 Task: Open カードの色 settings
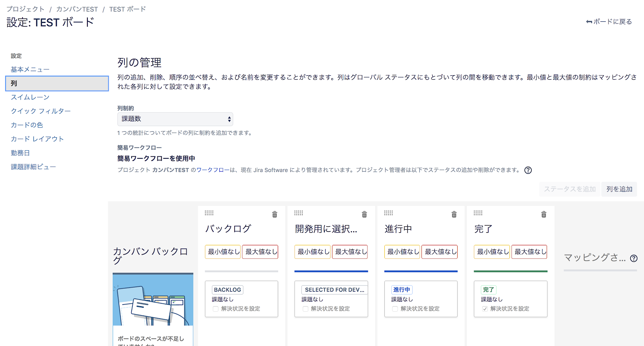coord(27,125)
